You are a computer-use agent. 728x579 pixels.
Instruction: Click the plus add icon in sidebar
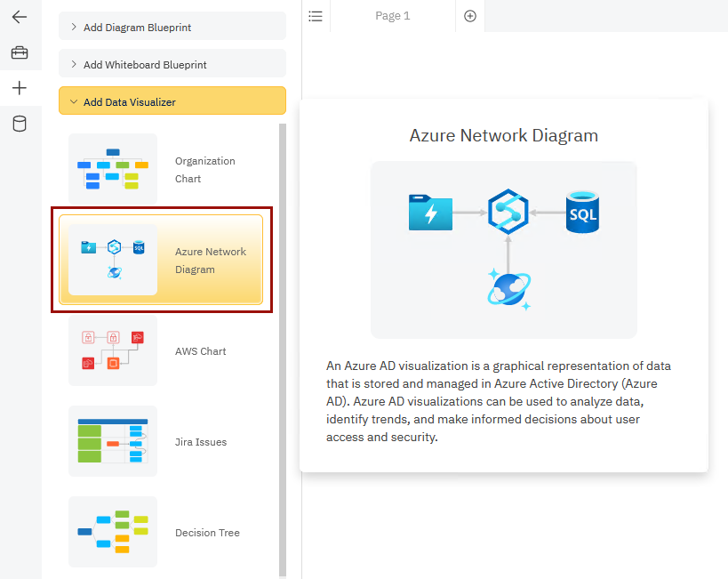point(20,88)
